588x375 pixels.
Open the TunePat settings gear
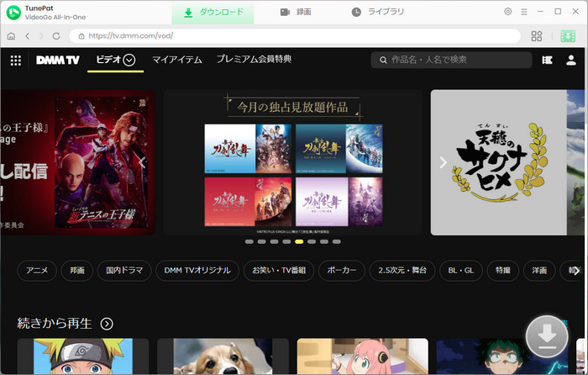(507, 12)
